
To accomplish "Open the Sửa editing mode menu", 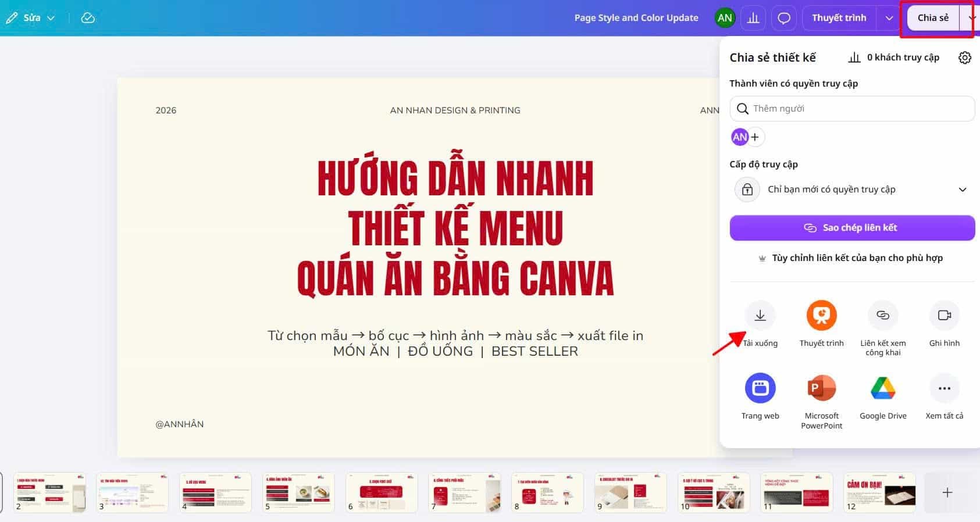I will pyautogui.click(x=30, y=18).
